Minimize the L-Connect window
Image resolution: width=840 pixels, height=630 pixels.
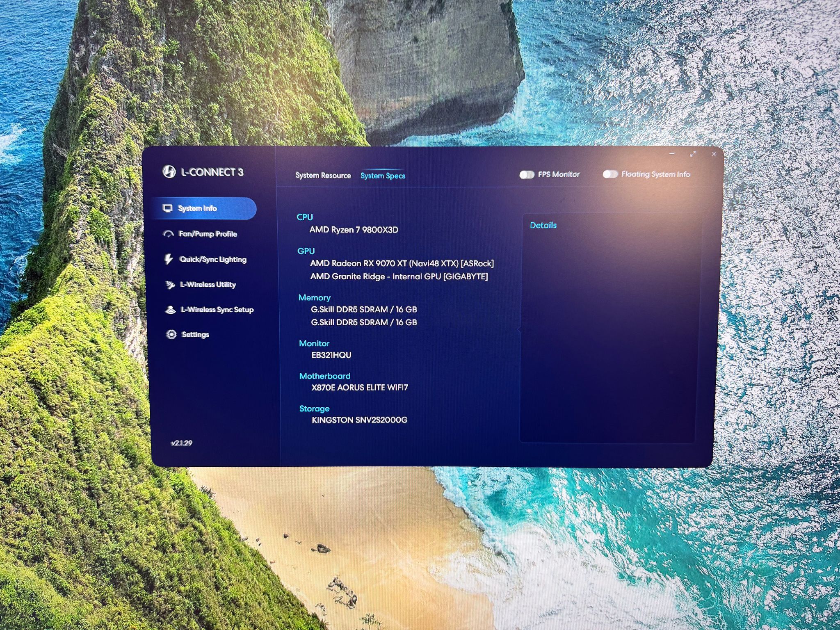click(672, 154)
